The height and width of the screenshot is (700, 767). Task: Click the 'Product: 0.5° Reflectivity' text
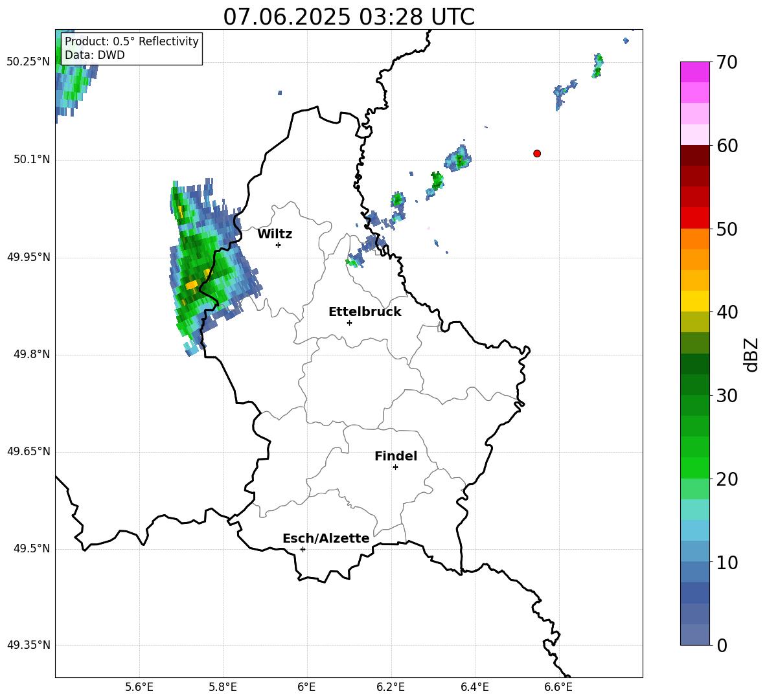tap(132, 41)
